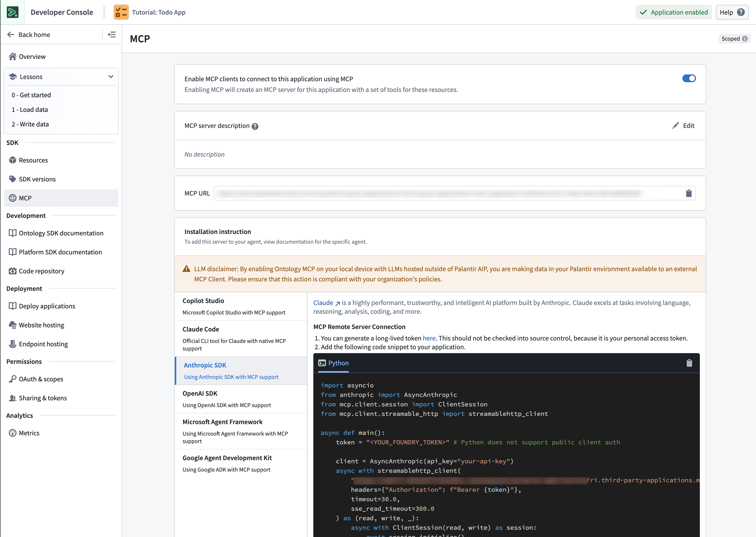Open the MCP server description help icon
This screenshot has height=537, width=756.
(255, 126)
